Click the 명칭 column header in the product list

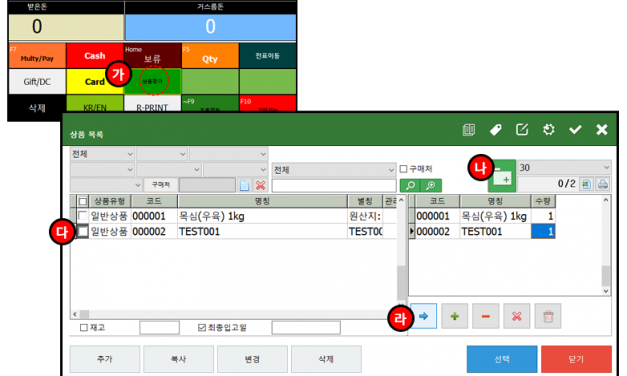tap(262, 201)
